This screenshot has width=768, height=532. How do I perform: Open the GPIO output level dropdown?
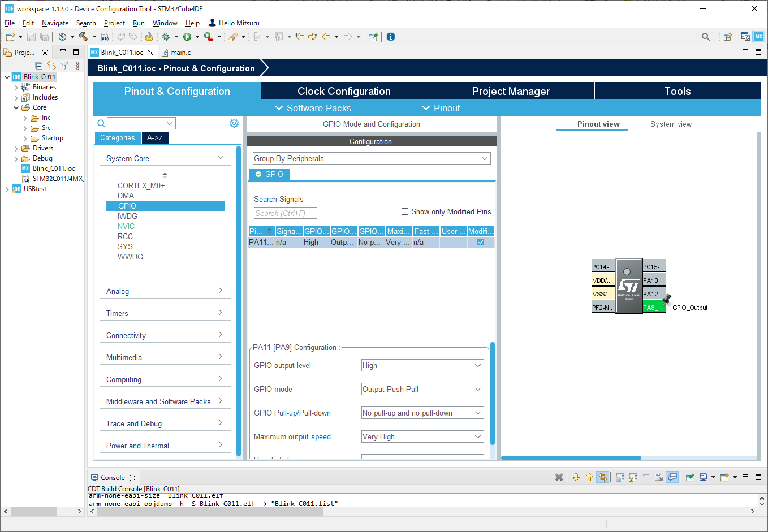(422, 365)
